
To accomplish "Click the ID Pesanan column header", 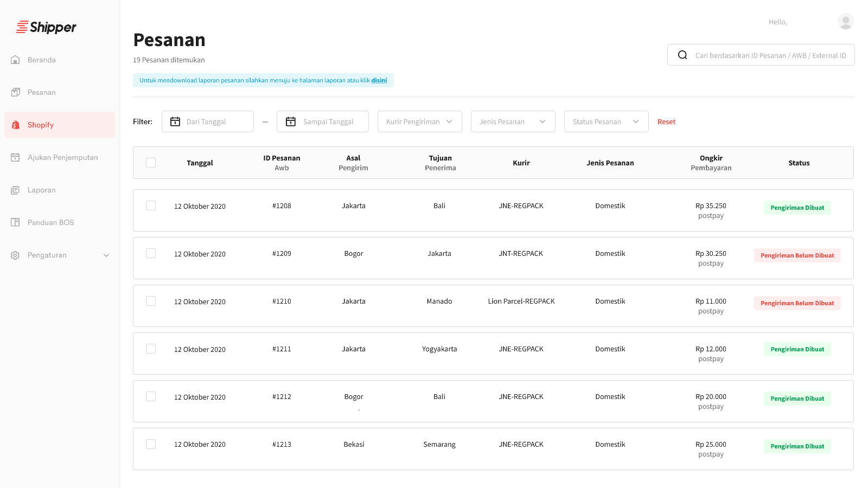I will click(x=282, y=158).
